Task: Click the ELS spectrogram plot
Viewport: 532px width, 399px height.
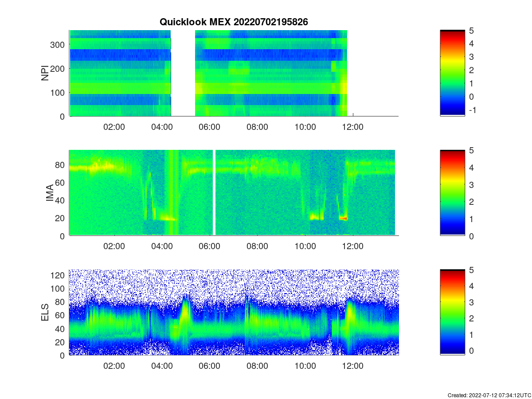Action: (234, 312)
